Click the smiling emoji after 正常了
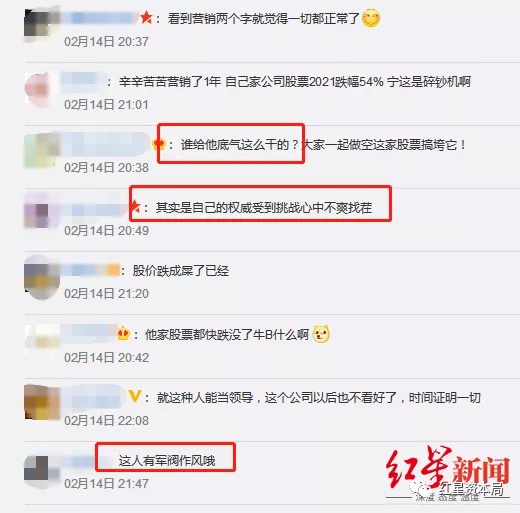This screenshot has width=520, height=513. click(371, 18)
